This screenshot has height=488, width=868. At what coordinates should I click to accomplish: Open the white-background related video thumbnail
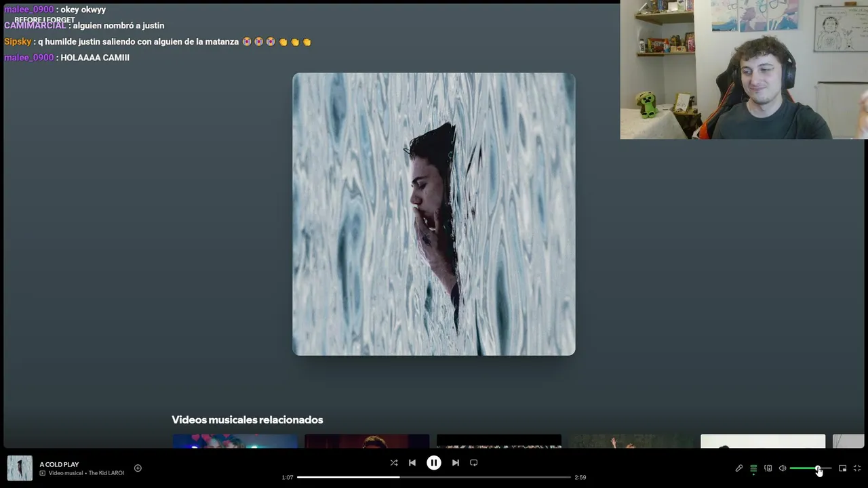point(763,441)
